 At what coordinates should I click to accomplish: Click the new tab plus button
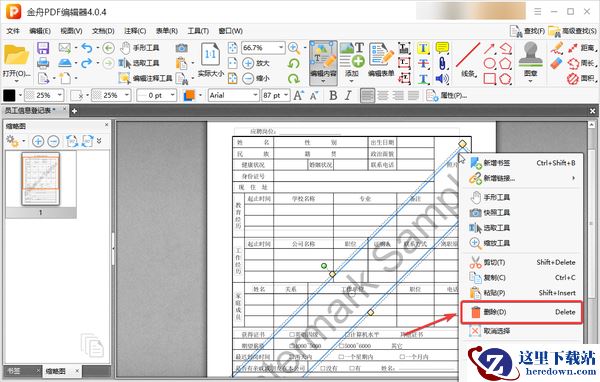[74, 111]
